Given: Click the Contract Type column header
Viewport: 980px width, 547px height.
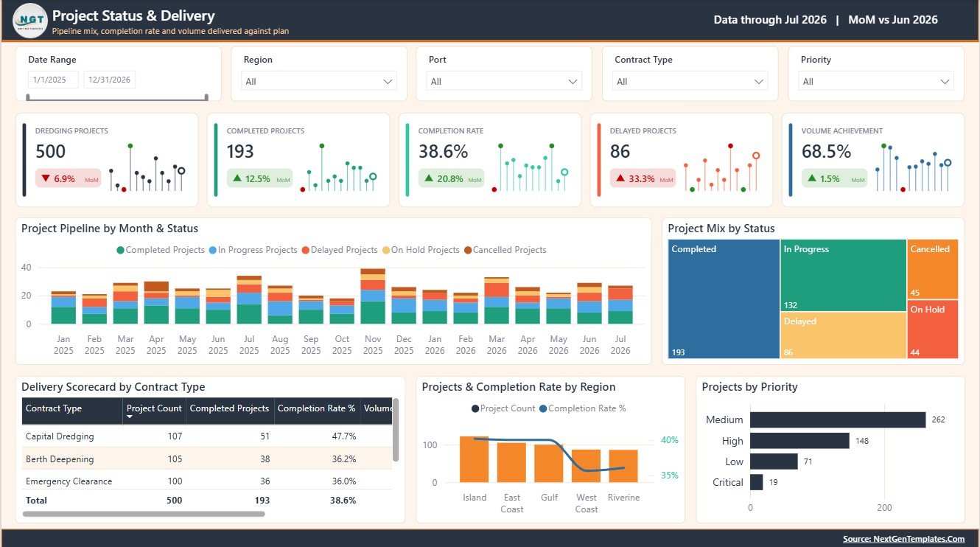Looking at the screenshot, I should tap(72, 411).
